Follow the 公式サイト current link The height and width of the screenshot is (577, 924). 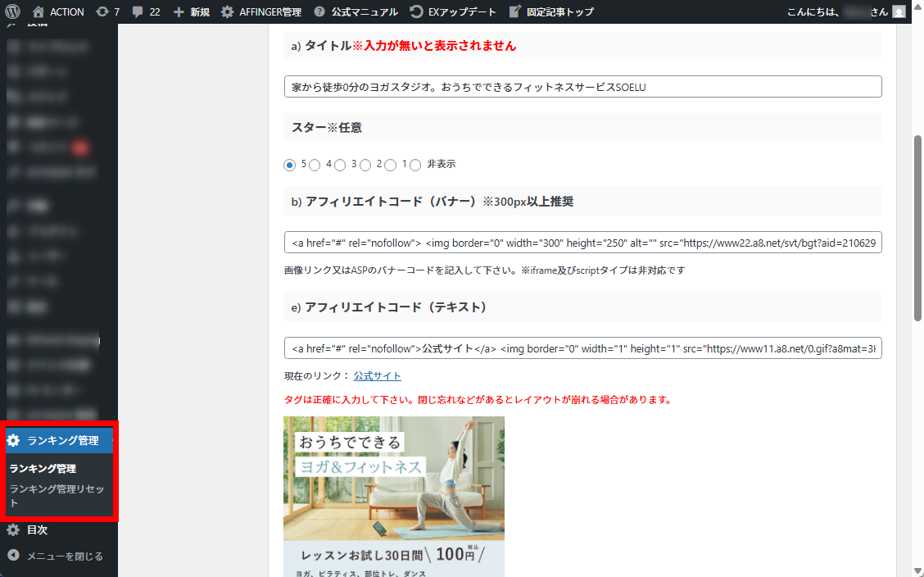377,375
